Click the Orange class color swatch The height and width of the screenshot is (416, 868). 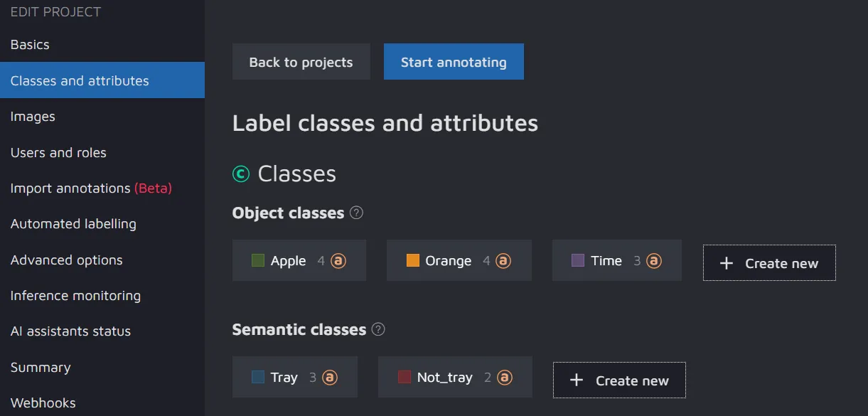(413, 261)
